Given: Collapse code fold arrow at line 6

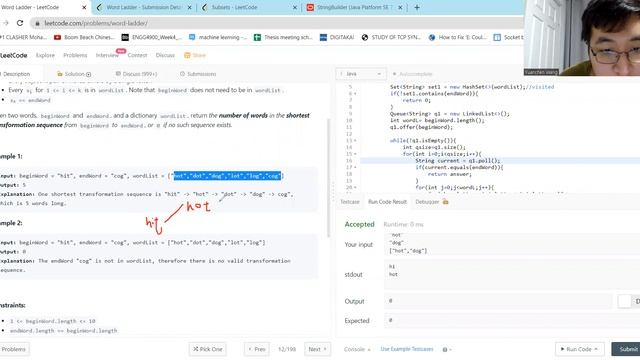Looking at the screenshot, I should (x=355, y=94).
